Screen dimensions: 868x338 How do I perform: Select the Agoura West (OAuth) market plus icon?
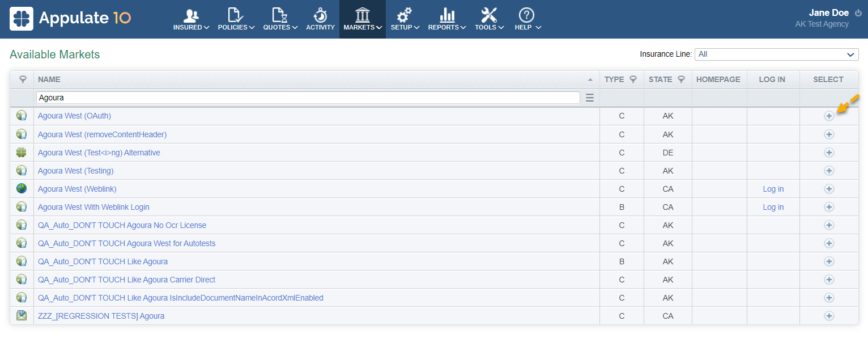pyautogui.click(x=829, y=116)
